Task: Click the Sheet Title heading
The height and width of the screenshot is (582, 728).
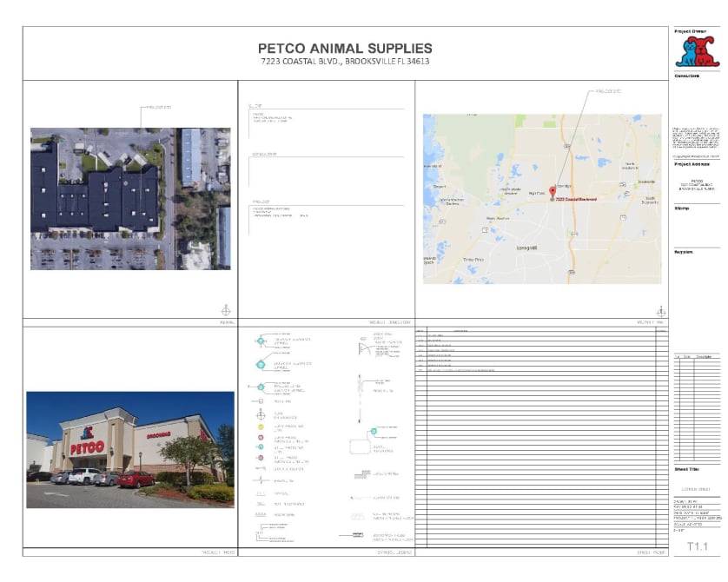Action: click(x=687, y=469)
